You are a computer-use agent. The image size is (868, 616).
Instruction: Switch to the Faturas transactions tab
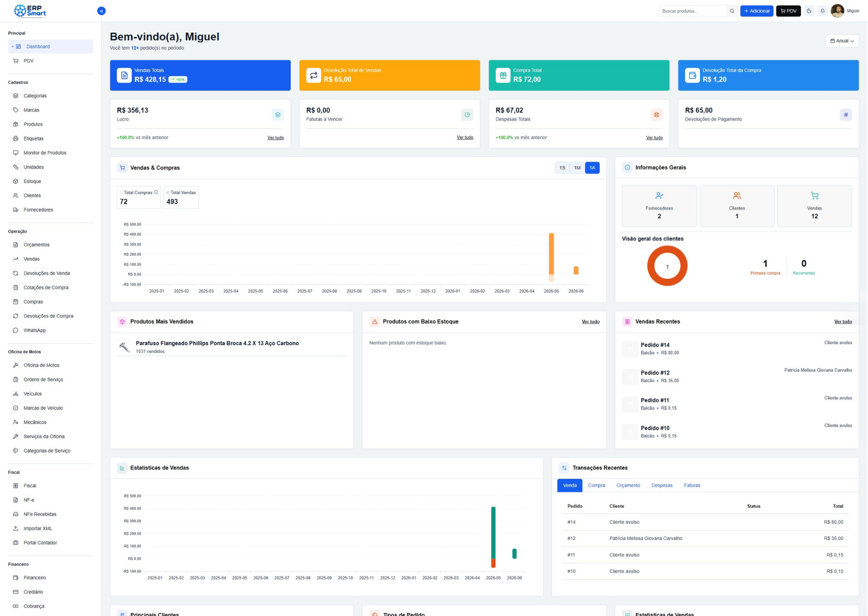[692, 485]
